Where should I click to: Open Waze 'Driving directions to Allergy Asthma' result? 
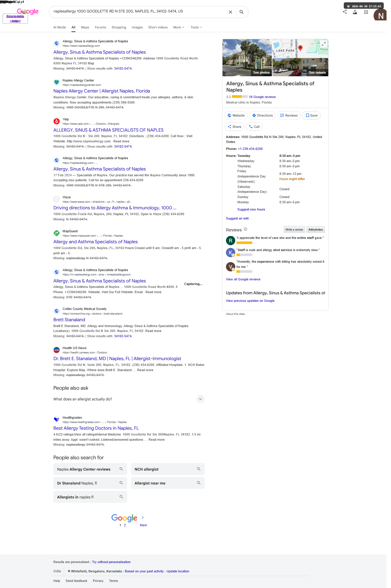point(115,208)
